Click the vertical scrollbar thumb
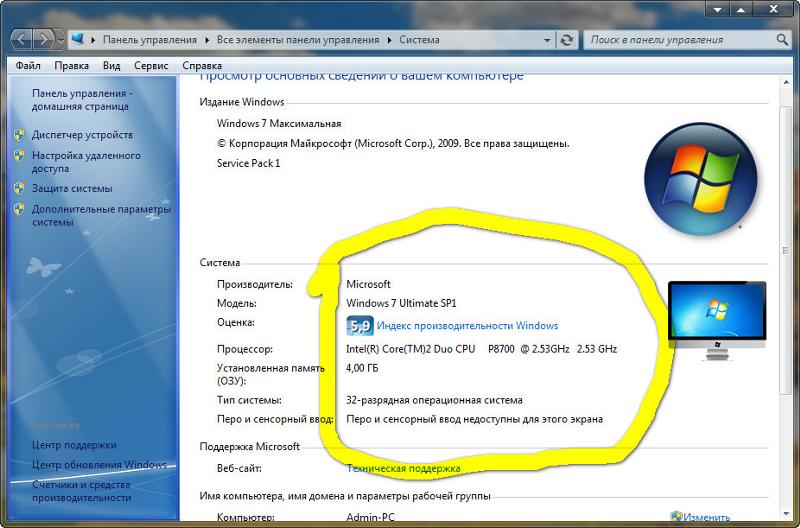The height and width of the screenshot is (528, 800). pyautogui.click(x=786, y=250)
